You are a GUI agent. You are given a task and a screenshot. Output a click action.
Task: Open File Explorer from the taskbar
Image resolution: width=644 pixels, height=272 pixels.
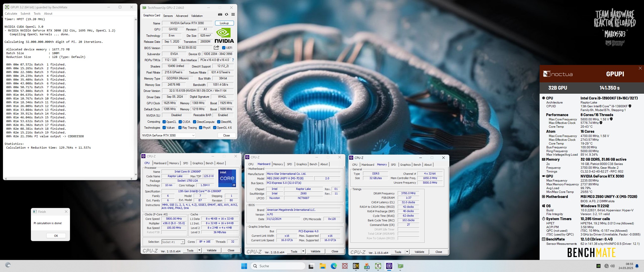(323, 266)
